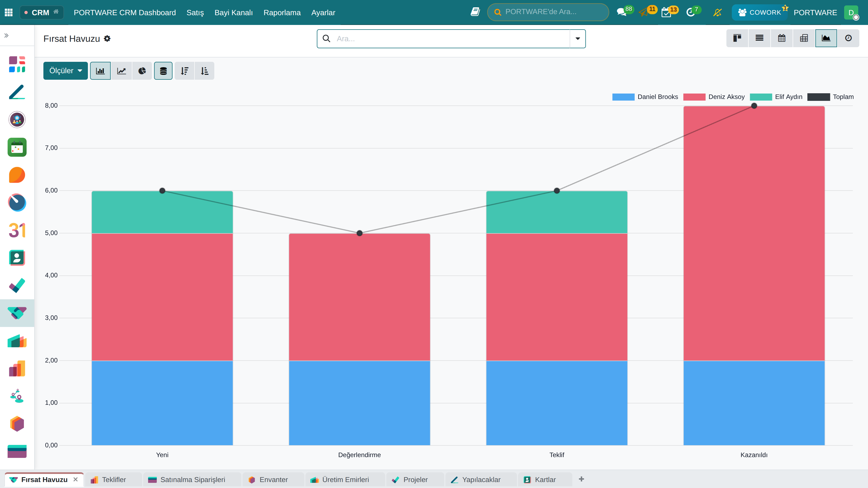Open the CRM handshake sidebar app

(x=17, y=313)
